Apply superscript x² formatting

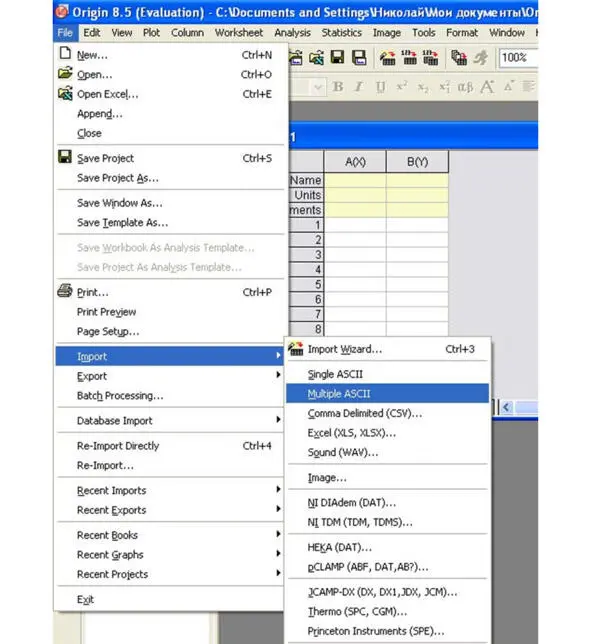(402, 87)
